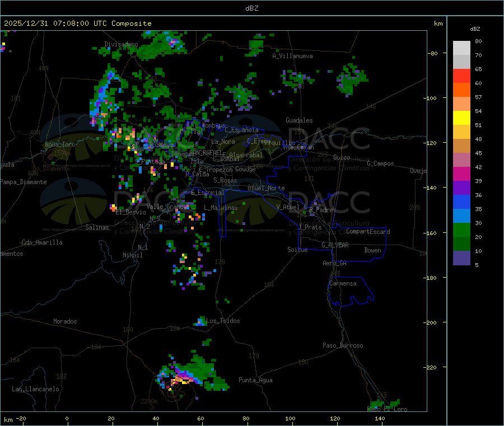Click the C_Española place label

[x=242, y=130]
